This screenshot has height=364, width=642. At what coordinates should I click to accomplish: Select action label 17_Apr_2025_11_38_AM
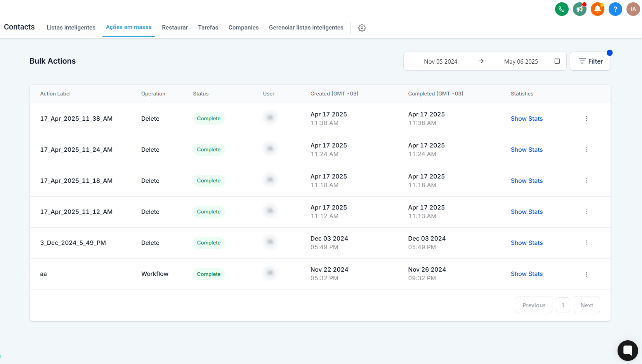(76, 119)
